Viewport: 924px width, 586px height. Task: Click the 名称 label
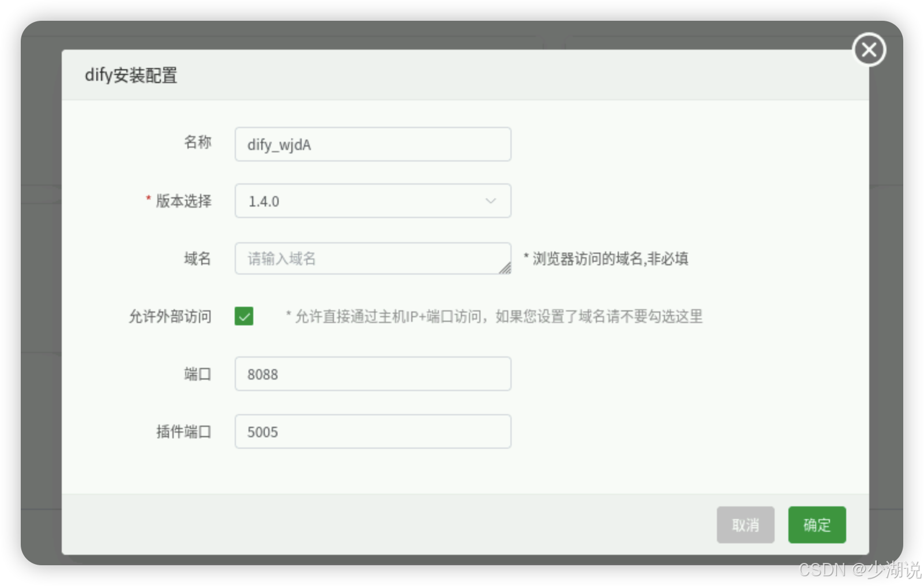point(198,142)
